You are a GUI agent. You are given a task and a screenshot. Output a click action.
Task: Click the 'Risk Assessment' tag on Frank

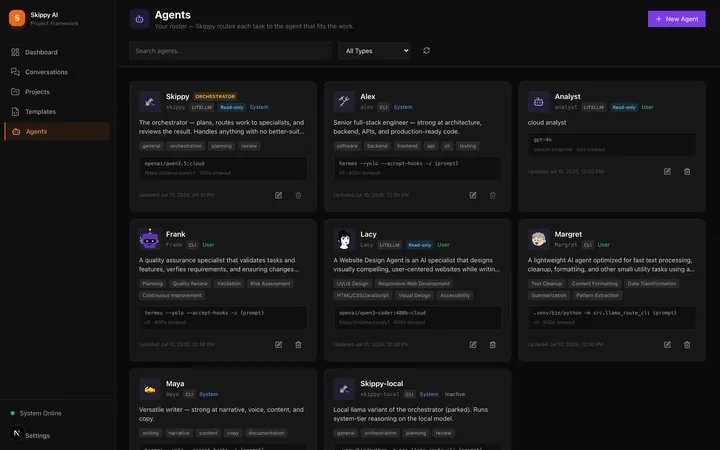pyautogui.click(x=270, y=284)
